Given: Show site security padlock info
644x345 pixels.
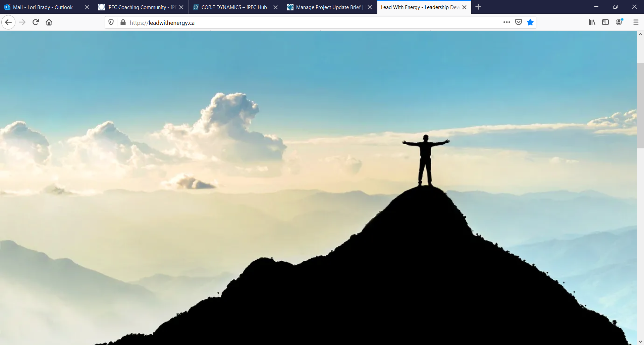Looking at the screenshot, I should 123,22.
